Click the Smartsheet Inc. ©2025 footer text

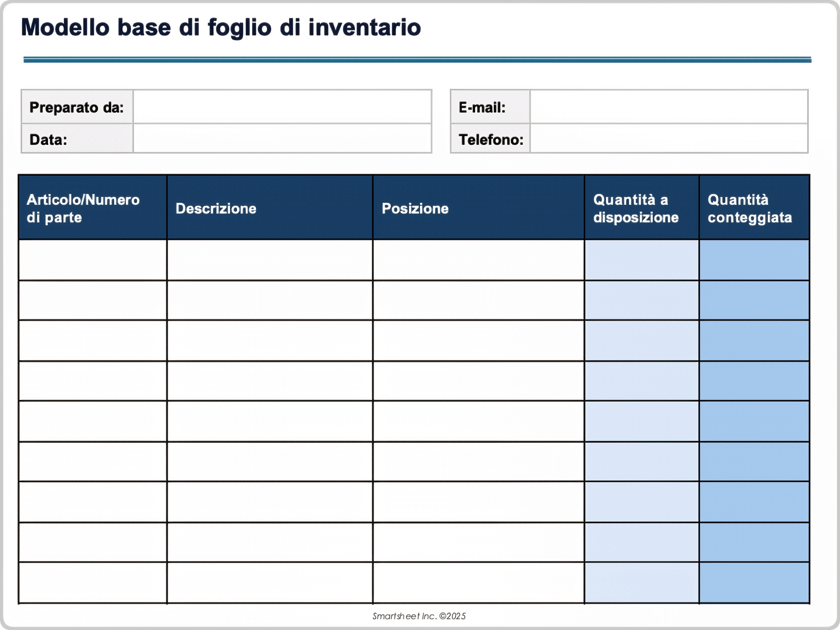(x=420, y=616)
